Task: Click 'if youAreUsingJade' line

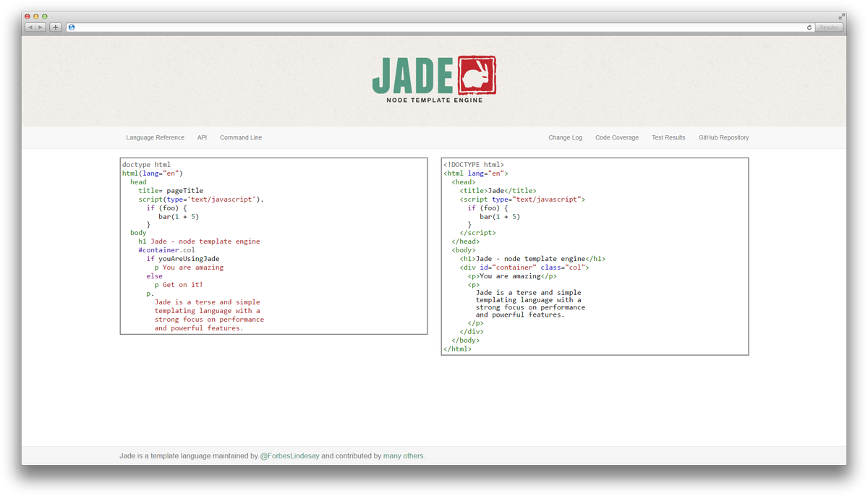Action: pos(183,259)
